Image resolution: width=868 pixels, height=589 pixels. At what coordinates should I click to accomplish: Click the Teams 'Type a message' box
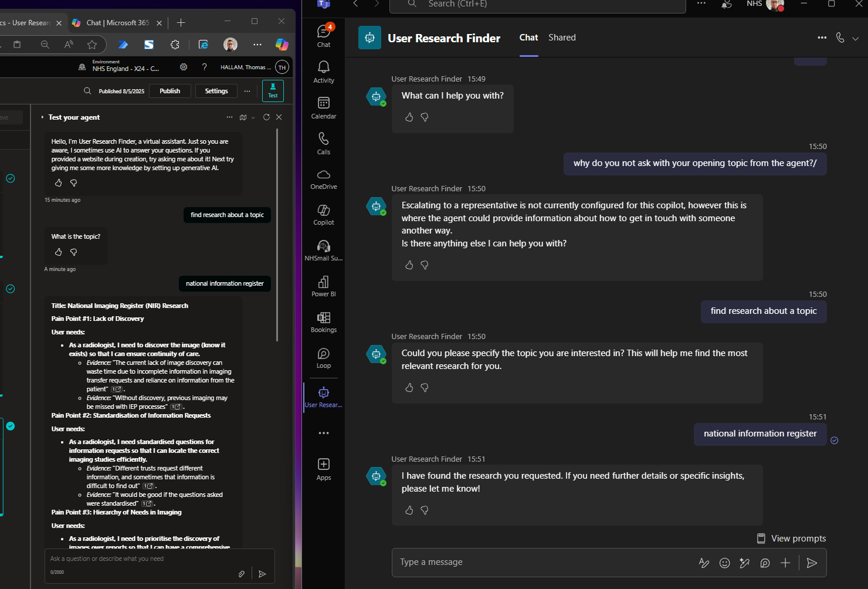545,563
